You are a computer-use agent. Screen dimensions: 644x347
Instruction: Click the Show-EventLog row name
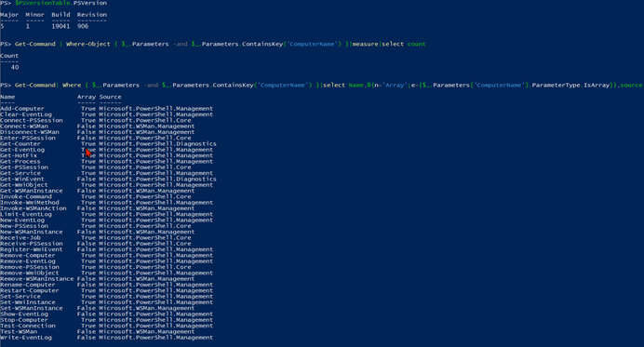[x=24, y=314]
